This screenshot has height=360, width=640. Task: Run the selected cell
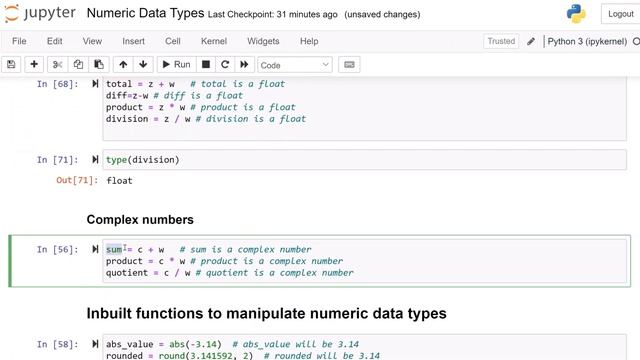pyautogui.click(x=176, y=64)
